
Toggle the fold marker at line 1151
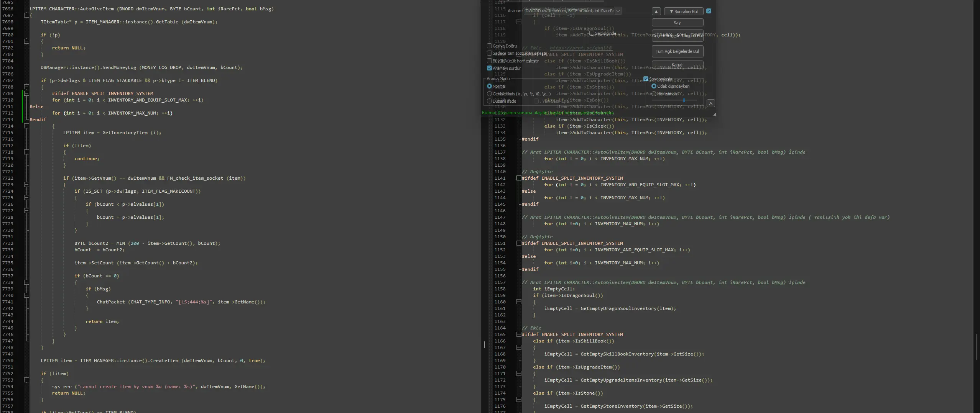[519, 243]
